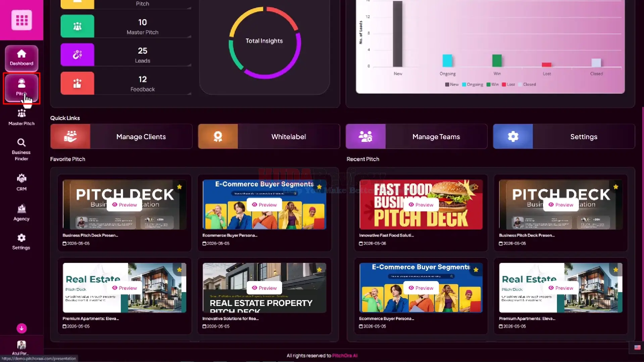Toggle star on recent Premium Apartments
644x362 pixels.
tap(616, 270)
